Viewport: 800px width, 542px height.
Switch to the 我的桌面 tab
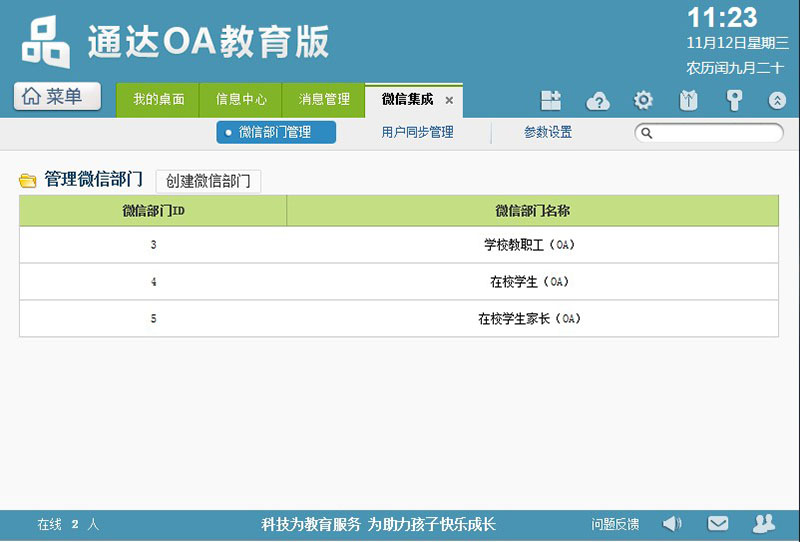point(159,100)
